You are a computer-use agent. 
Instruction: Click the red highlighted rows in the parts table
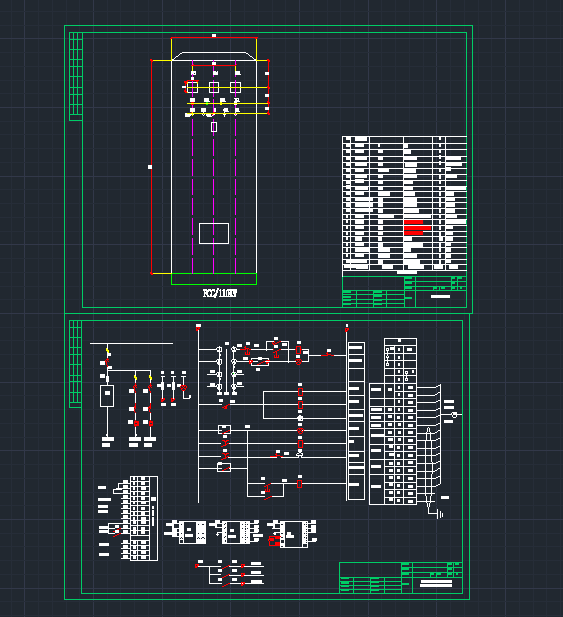417,228
